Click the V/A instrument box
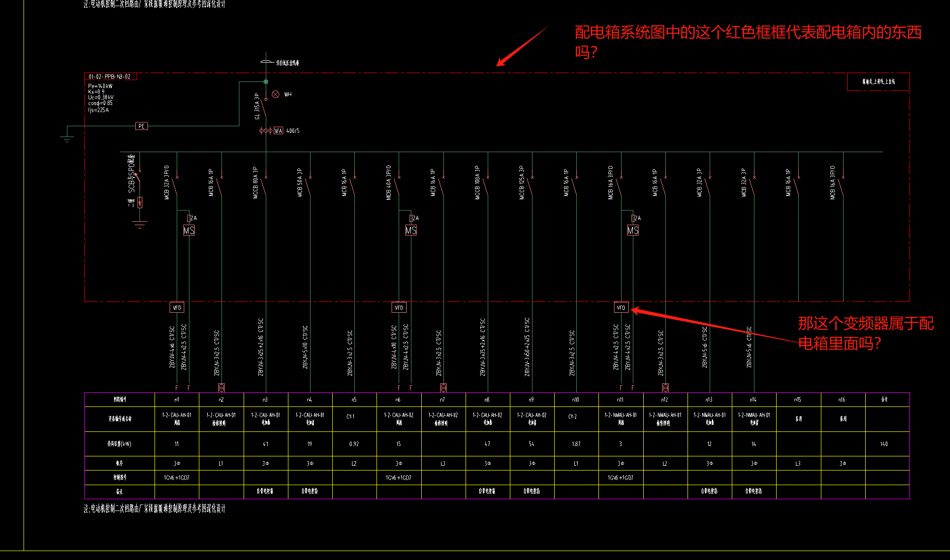This screenshot has width=950, height=560. point(278,130)
